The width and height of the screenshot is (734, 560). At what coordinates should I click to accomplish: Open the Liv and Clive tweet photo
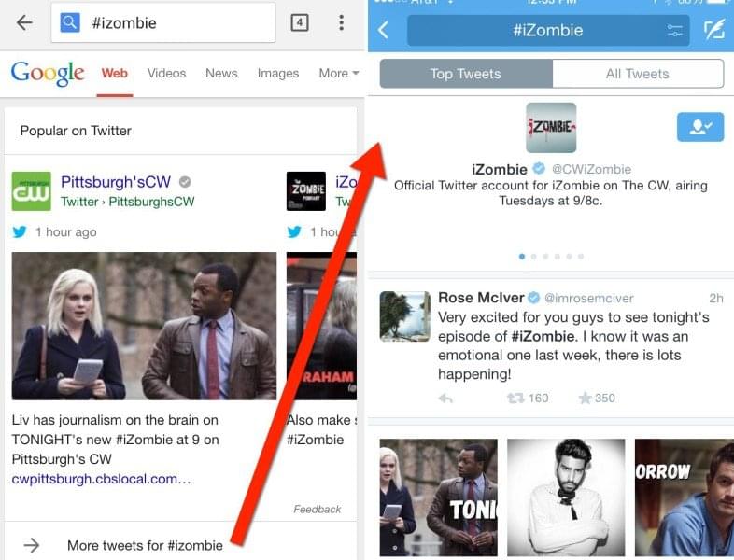(144, 326)
